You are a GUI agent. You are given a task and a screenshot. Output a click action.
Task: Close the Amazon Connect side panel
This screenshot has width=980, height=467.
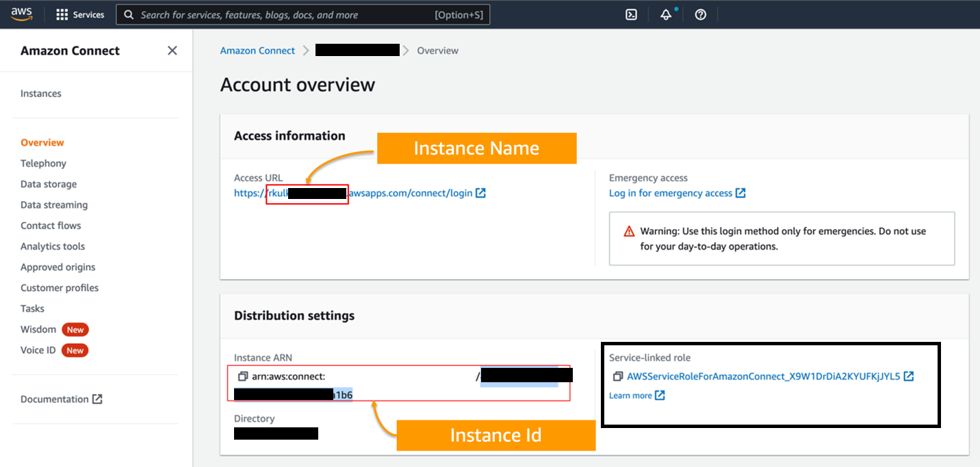[x=172, y=51]
